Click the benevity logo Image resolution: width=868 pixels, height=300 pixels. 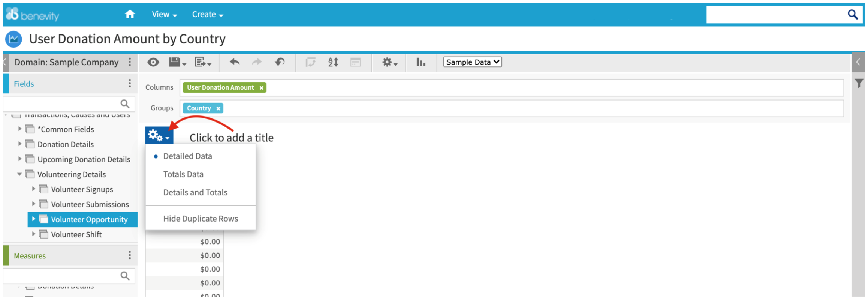click(x=33, y=14)
